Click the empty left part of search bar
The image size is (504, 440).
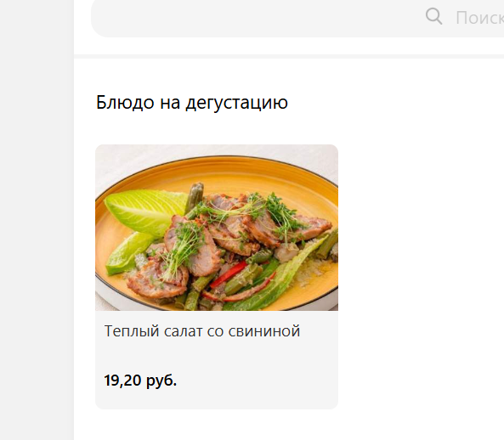click(x=225, y=17)
